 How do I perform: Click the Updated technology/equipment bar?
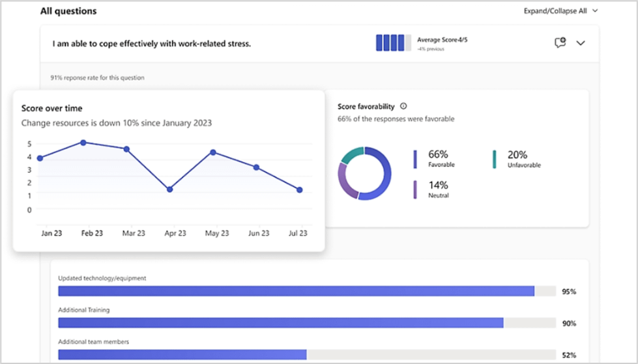tap(297, 291)
